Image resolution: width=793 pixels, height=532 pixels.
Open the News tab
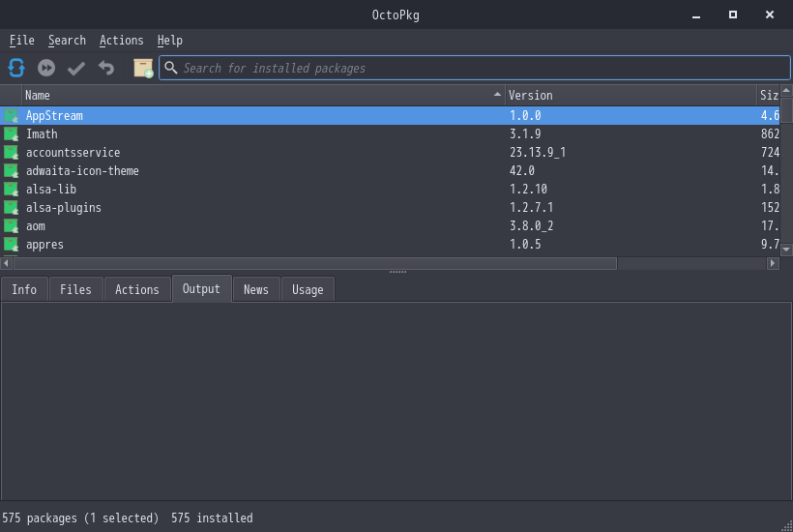pos(256,290)
